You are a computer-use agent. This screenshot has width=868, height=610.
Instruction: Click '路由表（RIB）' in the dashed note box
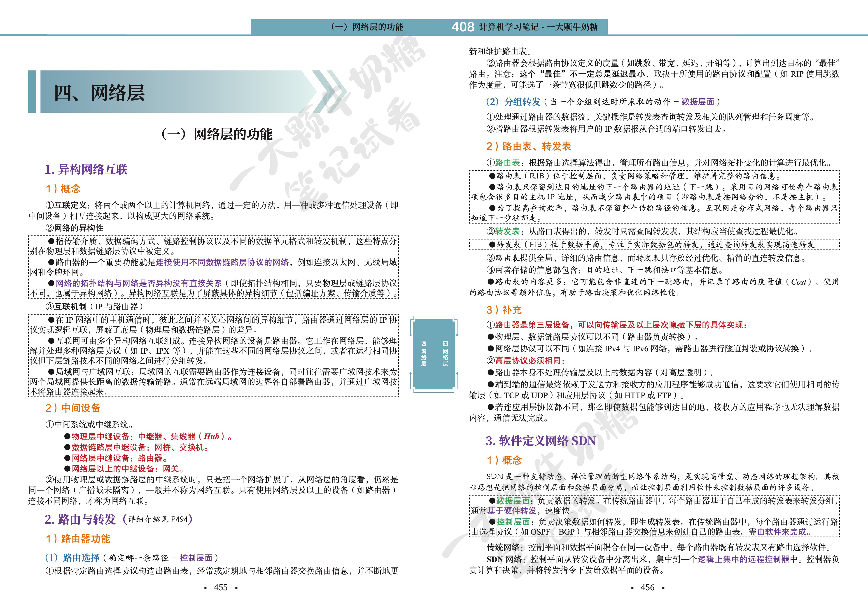523,176
